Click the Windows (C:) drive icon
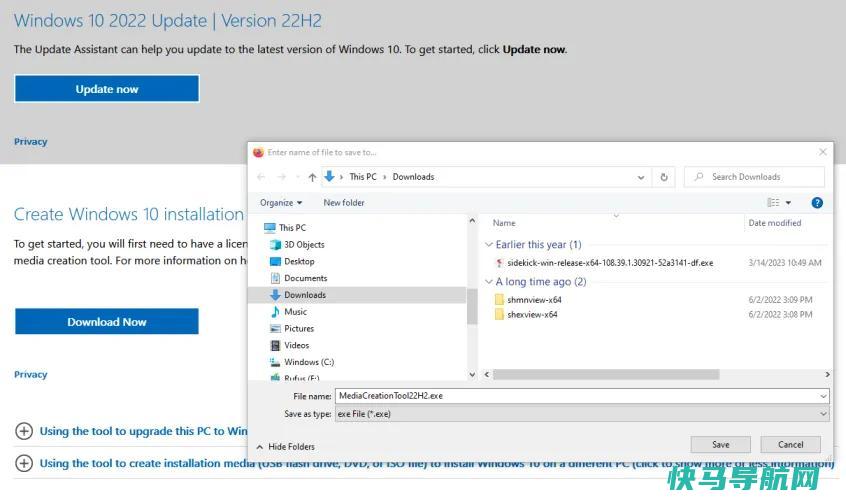The height and width of the screenshot is (500, 846). click(x=275, y=362)
